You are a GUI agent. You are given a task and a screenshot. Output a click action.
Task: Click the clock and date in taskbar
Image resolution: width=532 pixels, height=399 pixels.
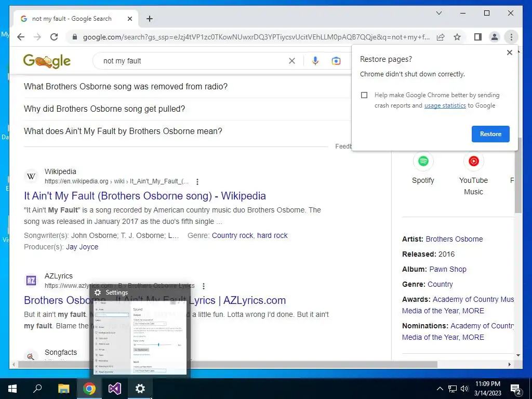tap(487, 389)
